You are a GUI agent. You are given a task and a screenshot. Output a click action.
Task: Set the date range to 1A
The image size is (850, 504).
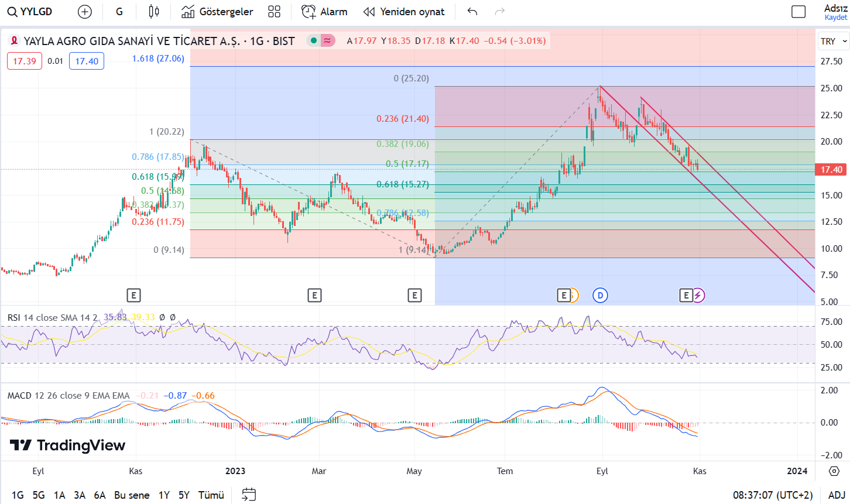point(59,495)
